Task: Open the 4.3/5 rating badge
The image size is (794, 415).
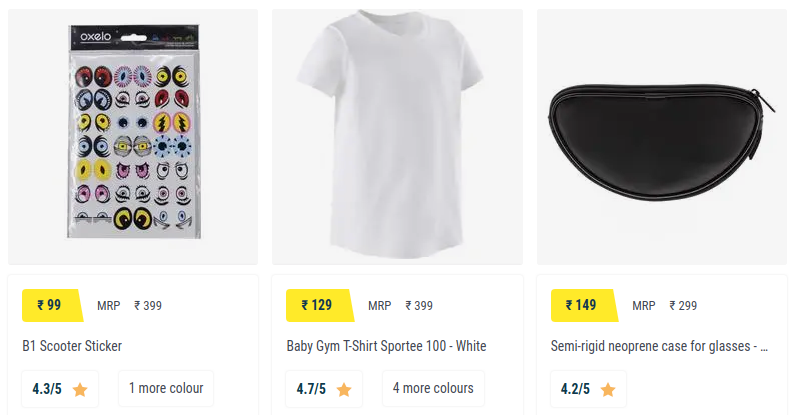Action: tap(60, 389)
